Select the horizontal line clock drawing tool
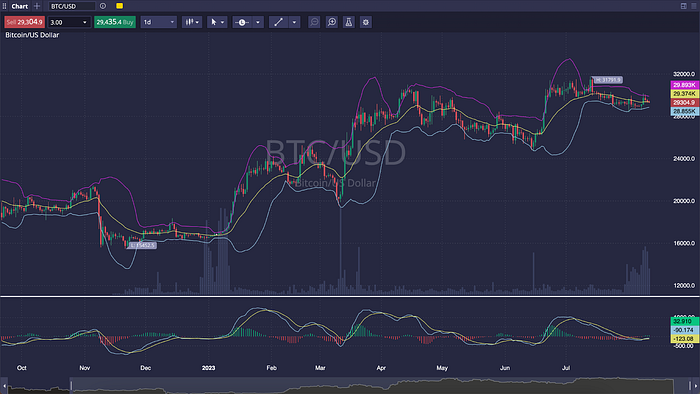Viewport: 700px width, 394px height. [x=242, y=22]
